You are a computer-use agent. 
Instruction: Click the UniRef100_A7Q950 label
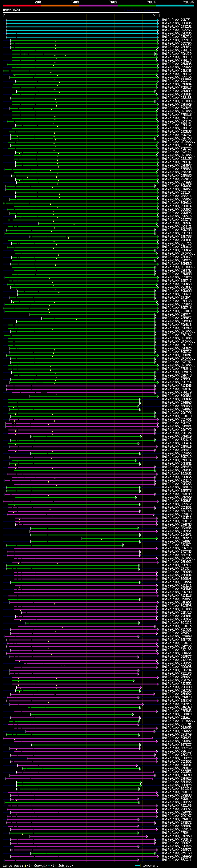point(177,836)
